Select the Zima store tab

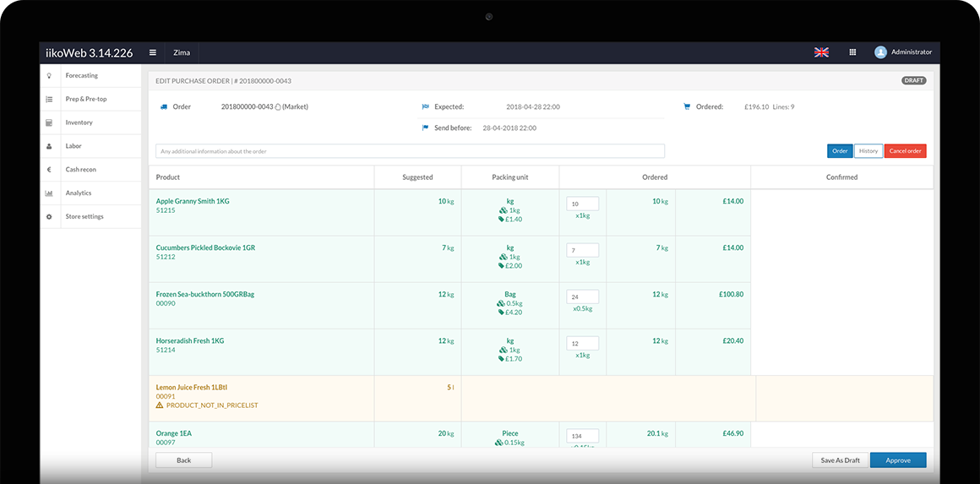tap(182, 52)
